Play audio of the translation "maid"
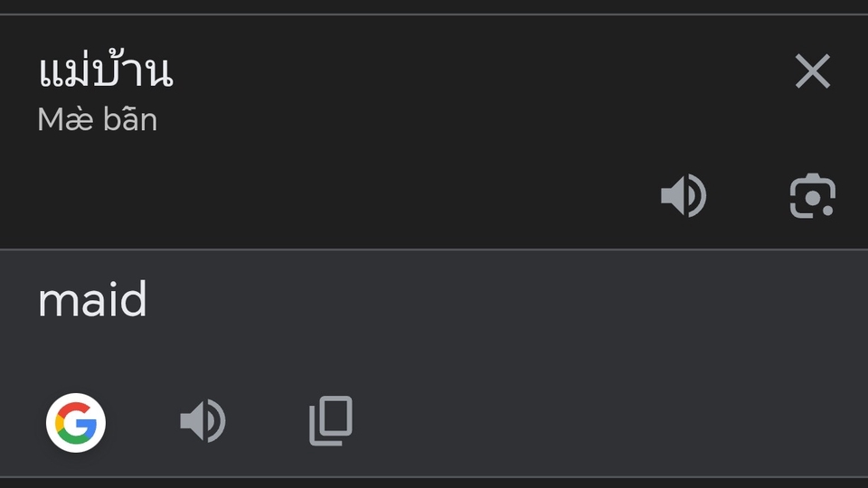The height and width of the screenshot is (488, 868). coord(203,422)
